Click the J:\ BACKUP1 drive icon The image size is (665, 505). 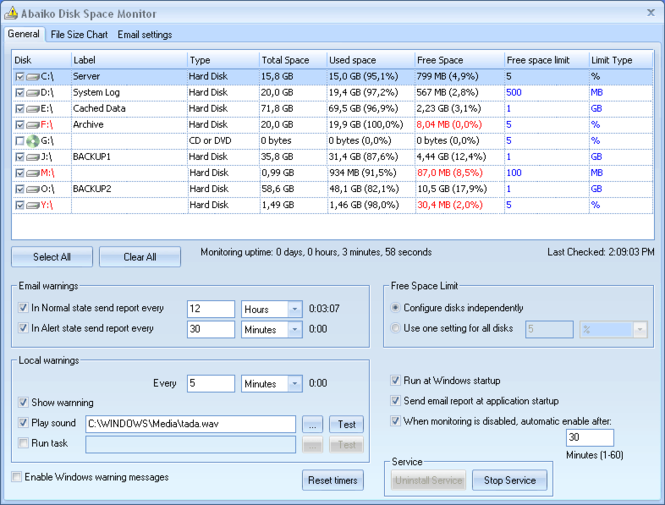click(33, 157)
